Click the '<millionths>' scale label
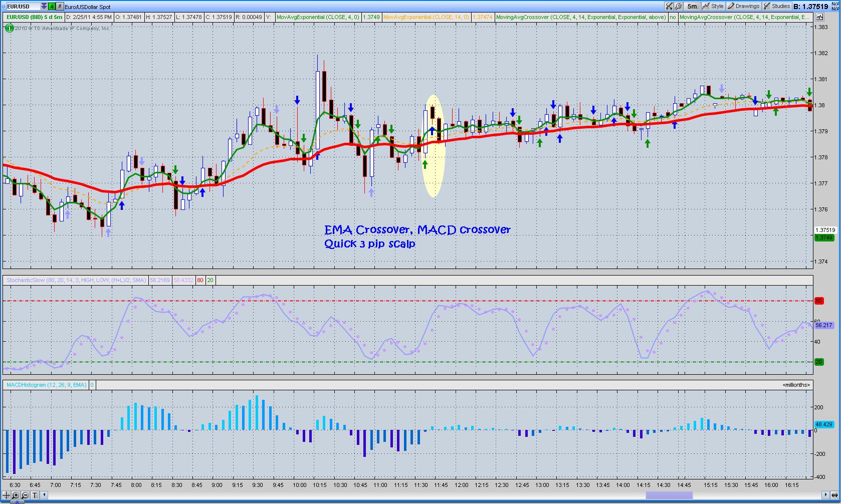 point(796,385)
